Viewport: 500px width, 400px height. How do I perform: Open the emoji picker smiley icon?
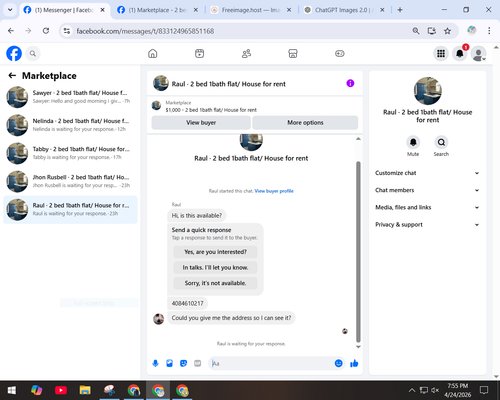(x=338, y=363)
